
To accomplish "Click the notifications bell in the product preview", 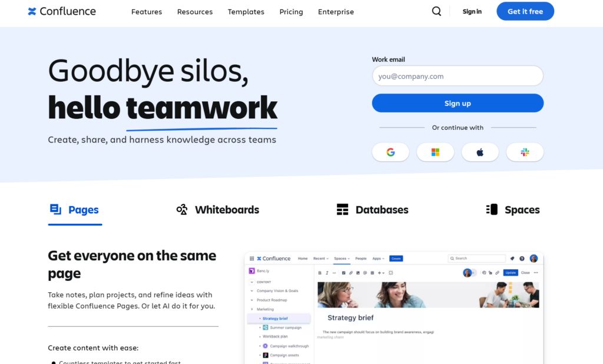I will (512, 259).
